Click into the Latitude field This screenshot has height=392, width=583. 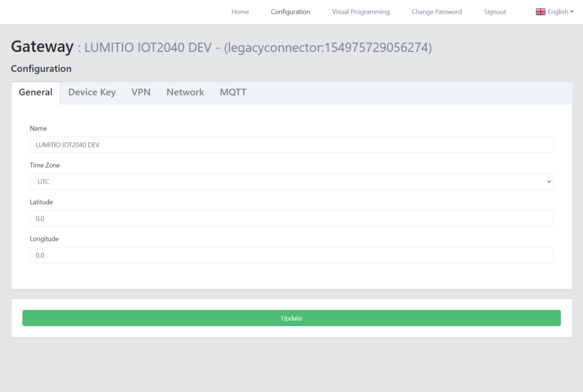pos(291,218)
